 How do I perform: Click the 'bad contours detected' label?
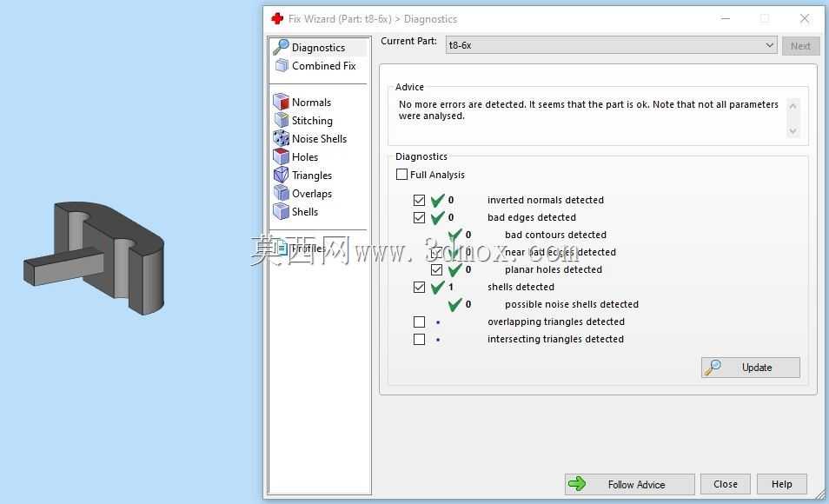point(555,235)
